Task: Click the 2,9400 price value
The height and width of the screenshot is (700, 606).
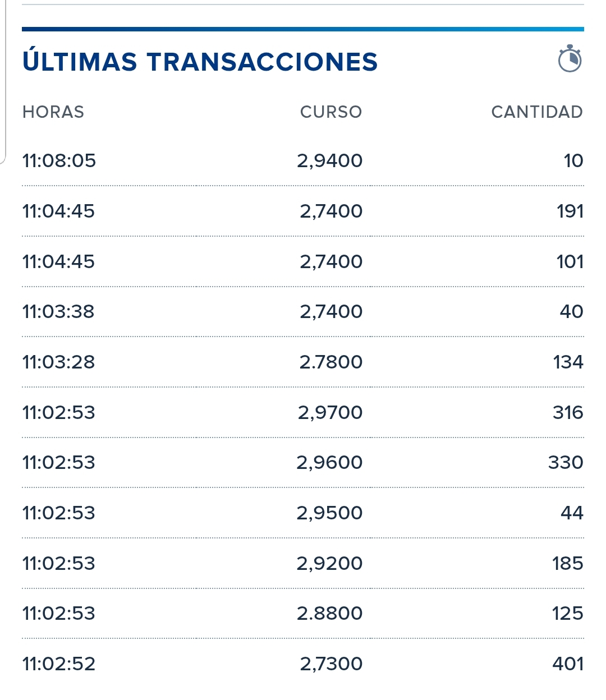Action: tap(330, 161)
